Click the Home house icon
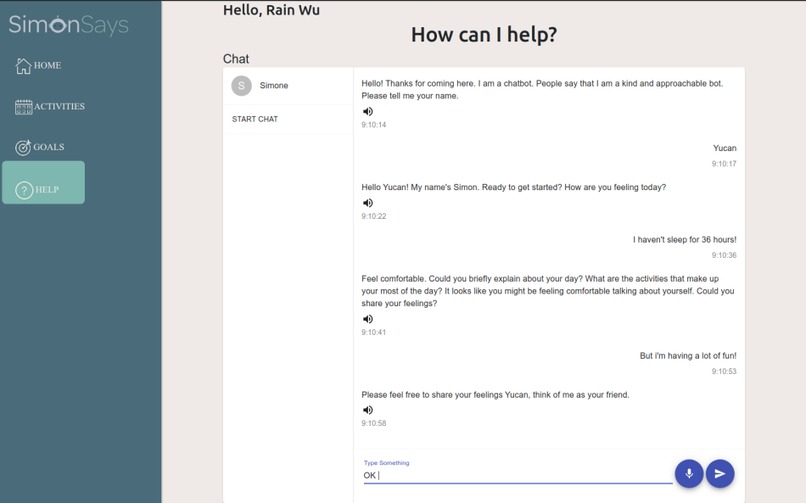Screen dimensions: 806x503 (x=23, y=66)
